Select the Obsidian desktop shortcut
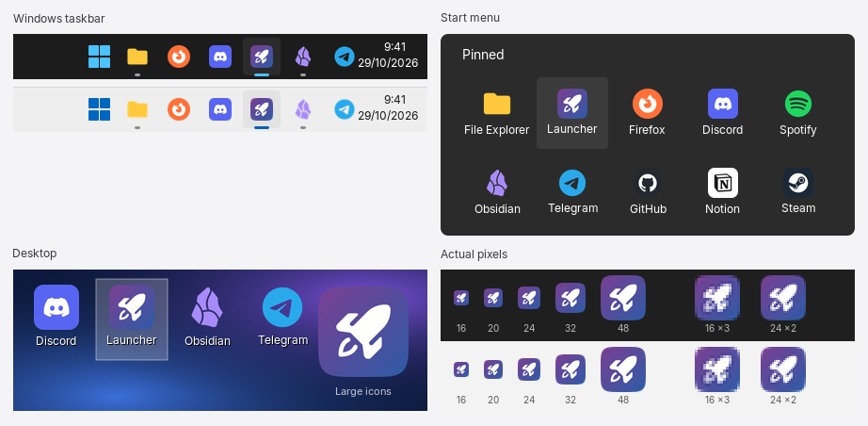 point(207,317)
